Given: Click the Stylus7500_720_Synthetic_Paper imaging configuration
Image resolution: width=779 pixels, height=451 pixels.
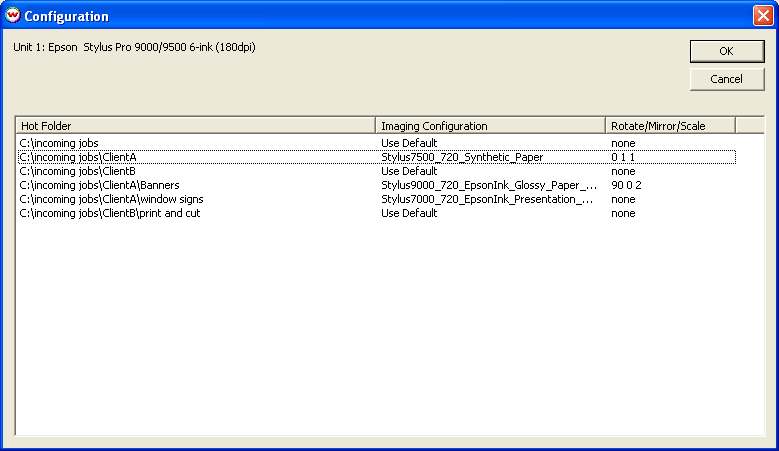Looking at the screenshot, I should pyautogui.click(x=461, y=157).
